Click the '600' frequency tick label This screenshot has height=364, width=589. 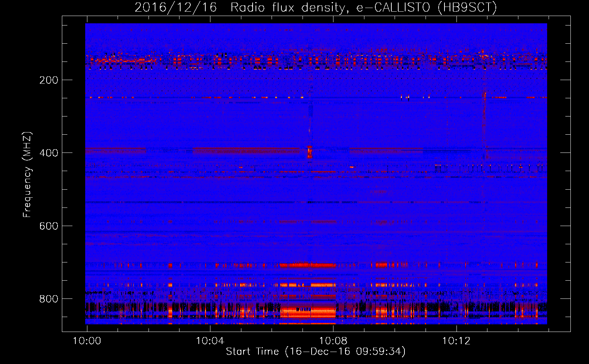tap(49, 226)
